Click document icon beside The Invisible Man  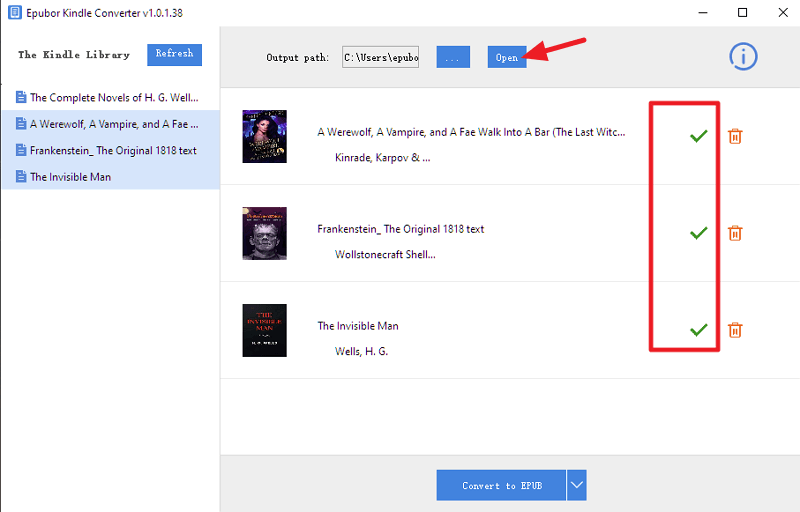[21, 176]
